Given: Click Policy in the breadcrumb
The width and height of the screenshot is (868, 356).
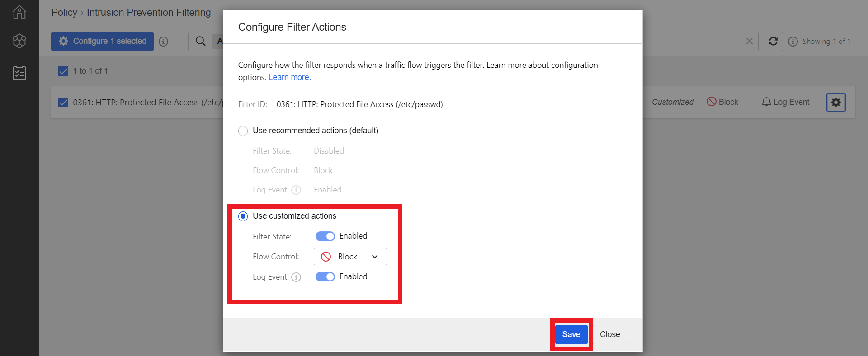Looking at the screenshot, I should (64, 13).
